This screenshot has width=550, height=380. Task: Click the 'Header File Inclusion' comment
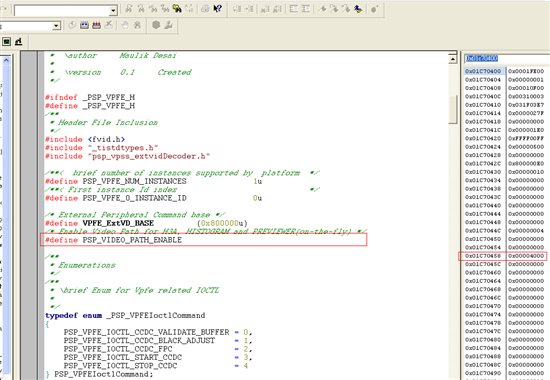108,122
